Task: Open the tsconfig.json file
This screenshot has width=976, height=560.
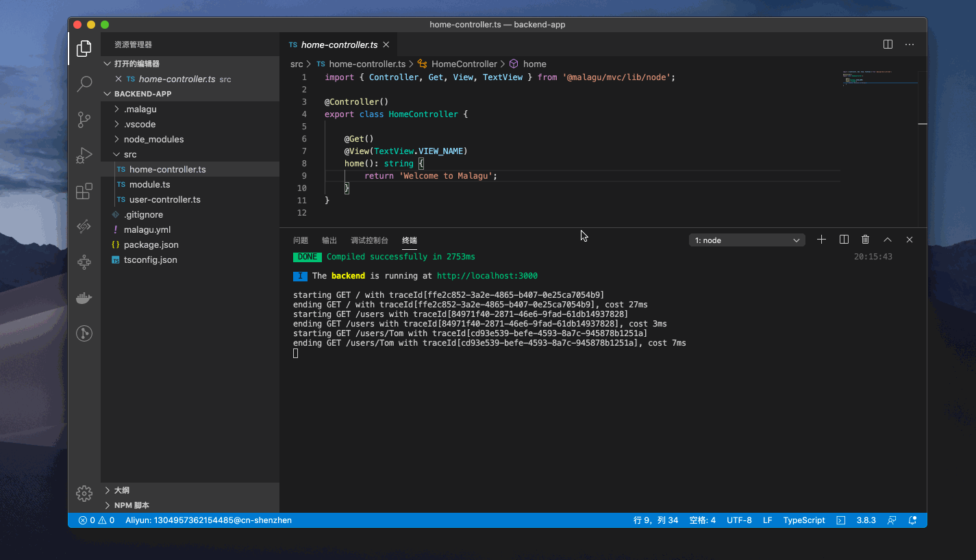Action: [x=190, y=259]
